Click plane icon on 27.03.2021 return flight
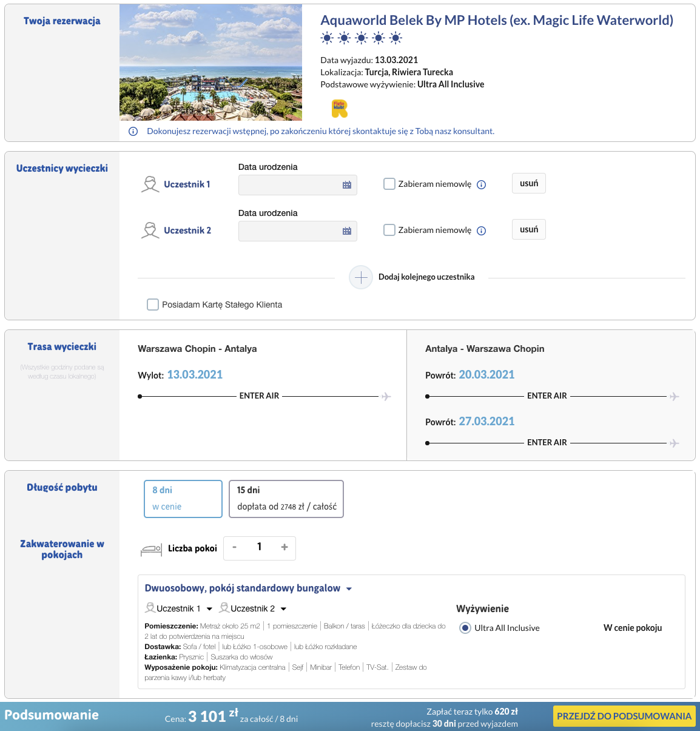 click(674, 443)
